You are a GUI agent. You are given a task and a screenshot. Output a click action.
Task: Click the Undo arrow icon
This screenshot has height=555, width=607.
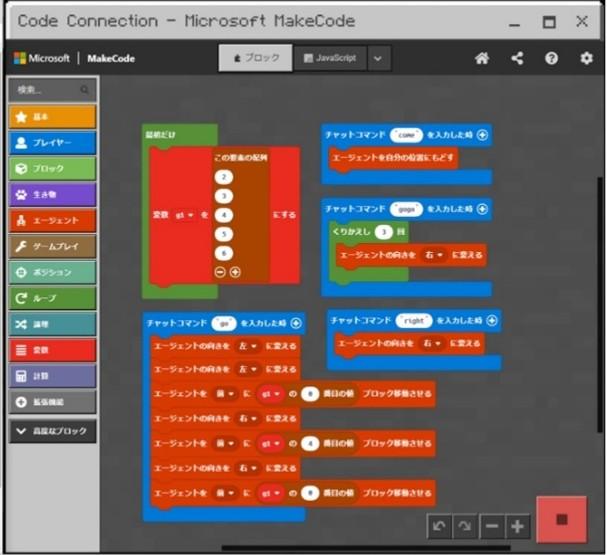click(x=438, y=526)
